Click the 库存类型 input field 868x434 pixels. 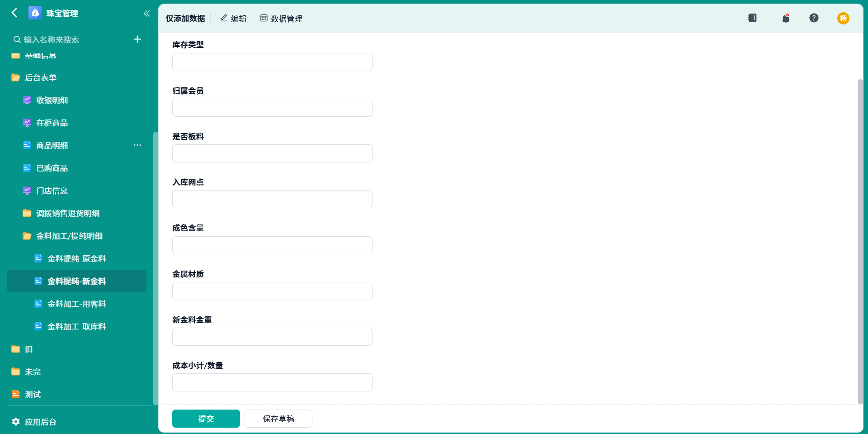coord(272,62)
